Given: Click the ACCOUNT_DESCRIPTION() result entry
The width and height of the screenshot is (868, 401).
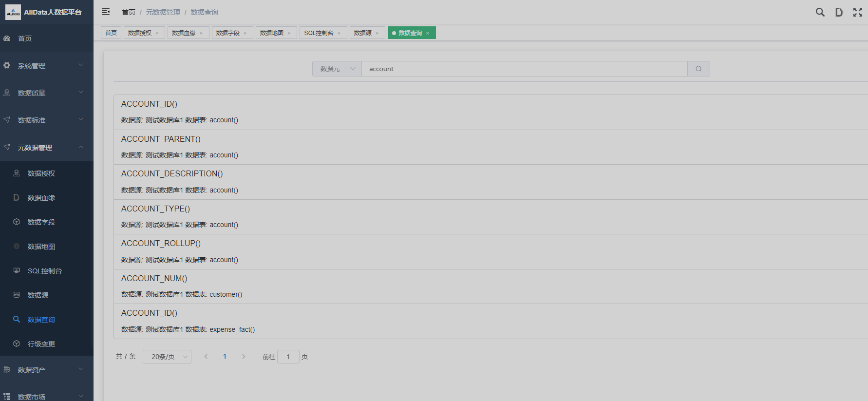Looking at the screenshot, I should click(172, 174).
